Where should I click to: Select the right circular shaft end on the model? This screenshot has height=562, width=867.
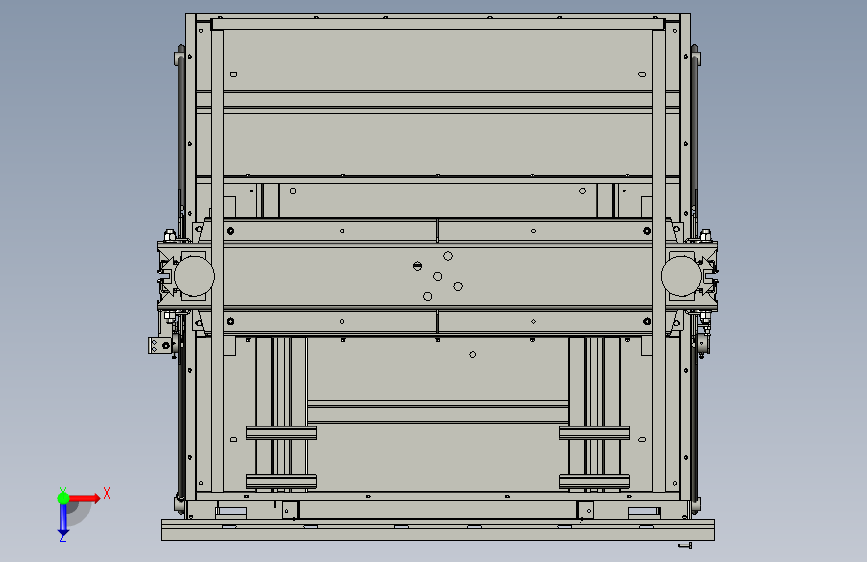click(x=681, y=276)
